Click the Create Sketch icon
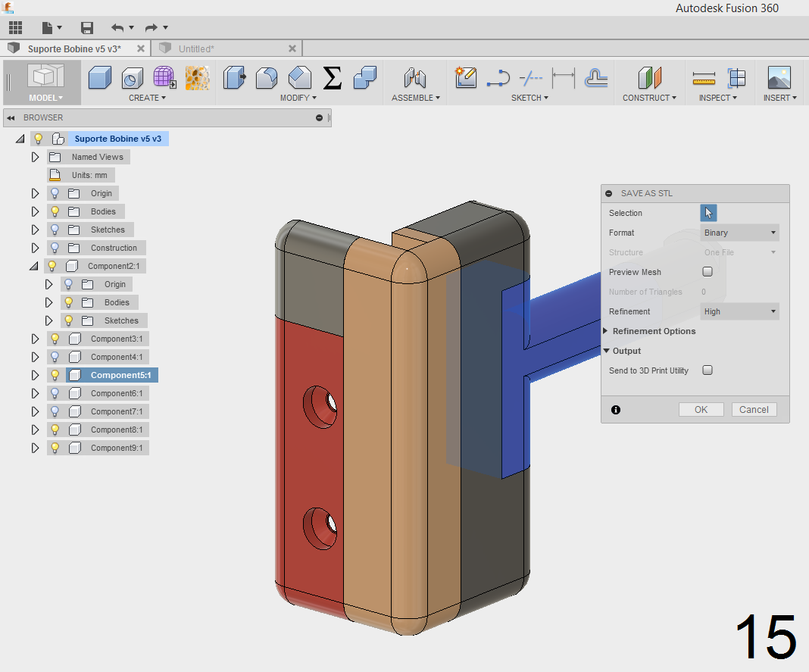The width and height of the screenshot is (809, 672). [465, 77]
